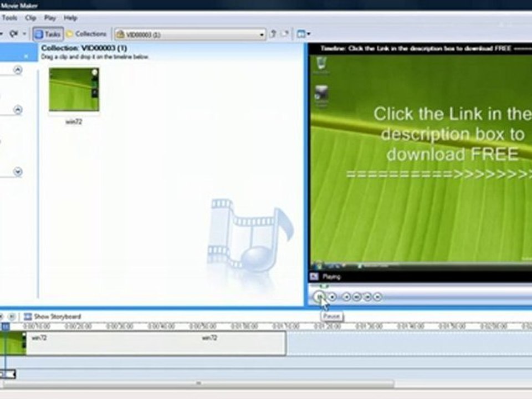The image size is (532, 399).
Task: Click the 0:01:50.00 mark on the ruler
Action: [x=452, y=326]
